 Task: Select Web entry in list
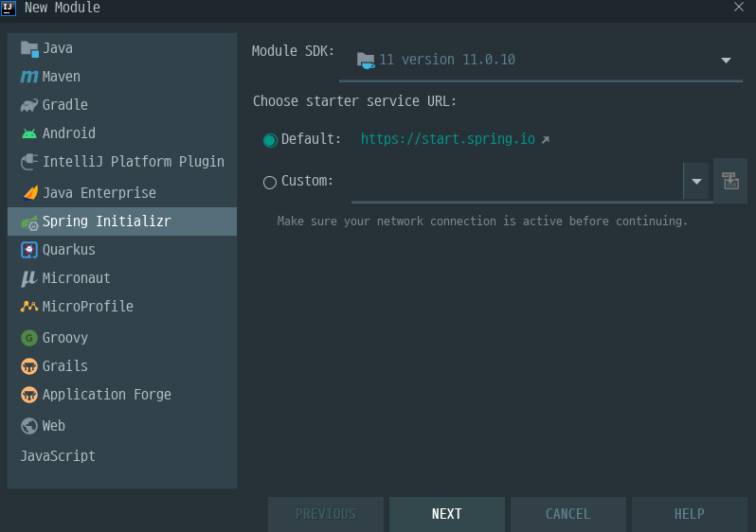click(122, 426)
